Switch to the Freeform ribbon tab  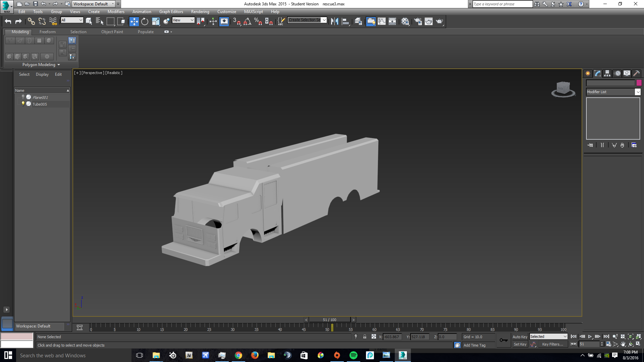47,32
